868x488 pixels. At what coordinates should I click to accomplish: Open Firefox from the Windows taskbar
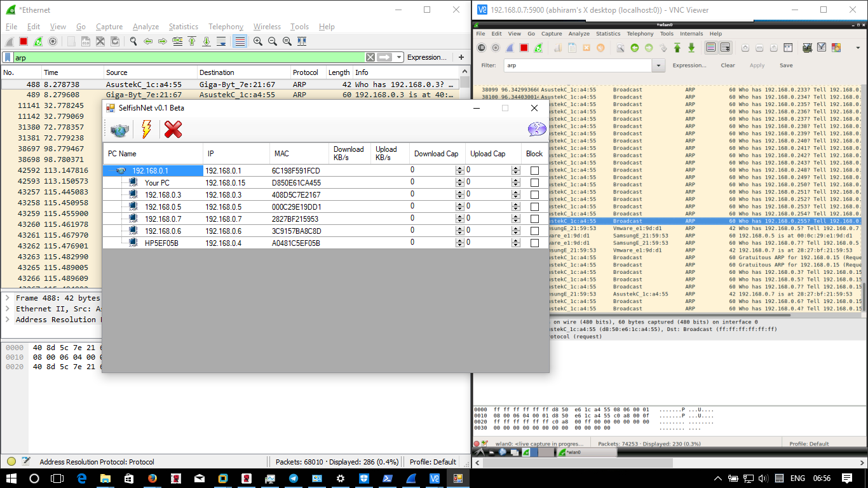153,478
